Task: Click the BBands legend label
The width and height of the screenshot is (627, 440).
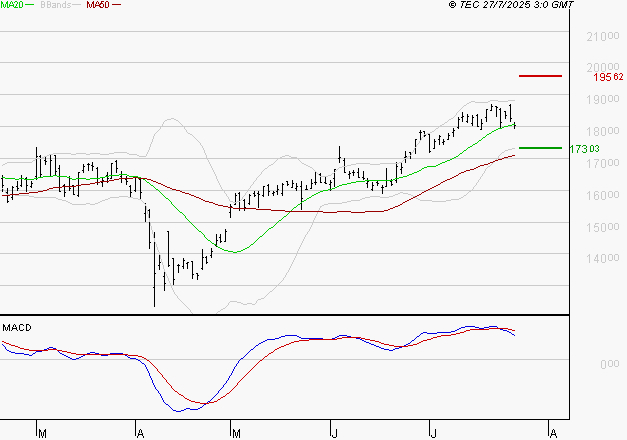Action: [55, 5]
